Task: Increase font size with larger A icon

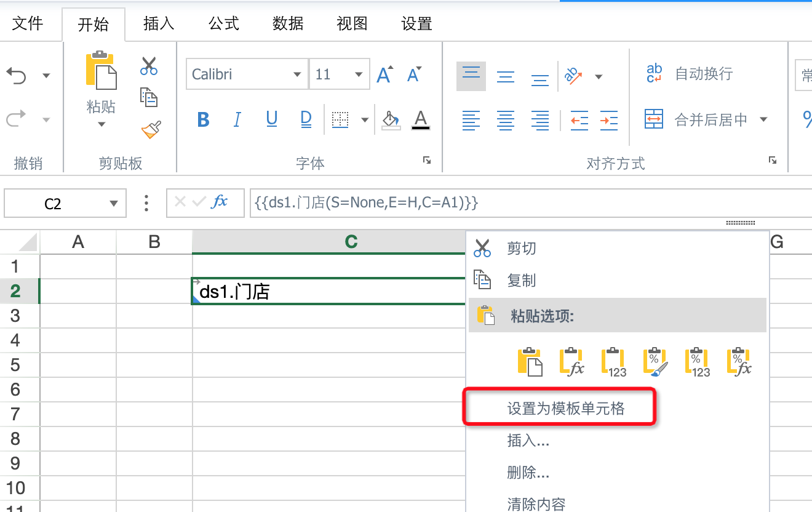Action: coord(384,75)
